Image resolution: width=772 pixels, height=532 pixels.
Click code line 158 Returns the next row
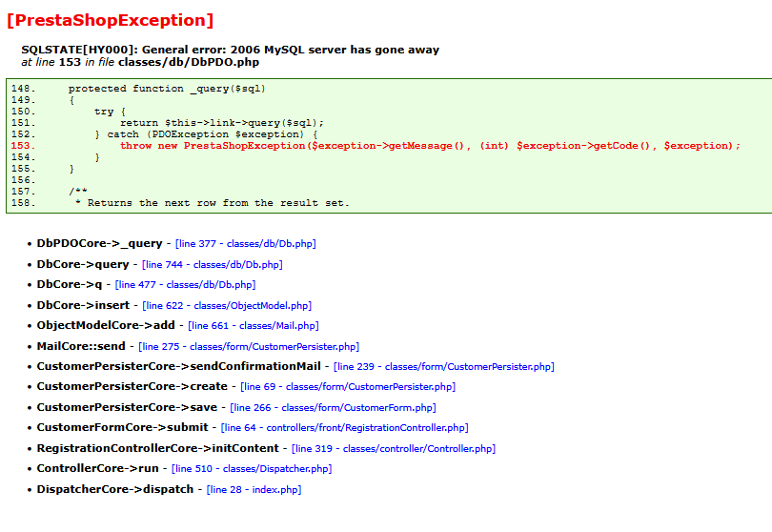click(180, 203)
